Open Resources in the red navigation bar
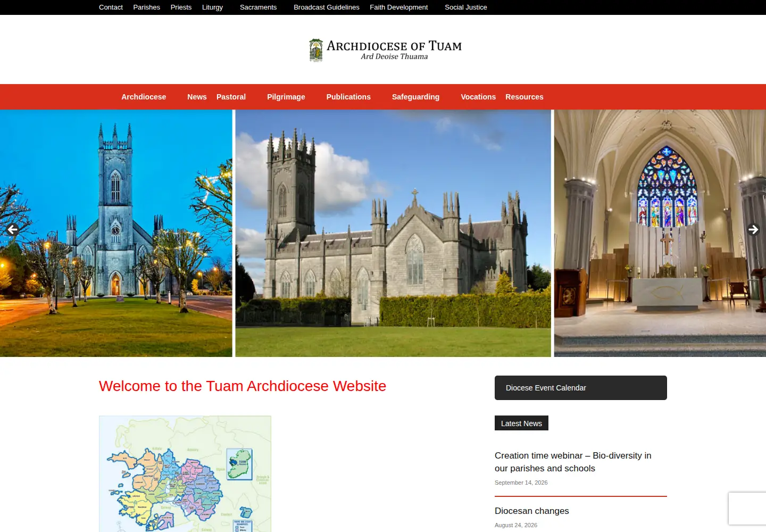The image size is (766, 532). click(524, 97)
